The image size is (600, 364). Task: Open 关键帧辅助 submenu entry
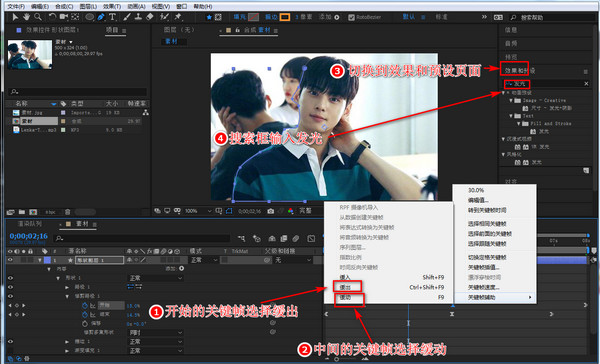[x=495, y=297]
